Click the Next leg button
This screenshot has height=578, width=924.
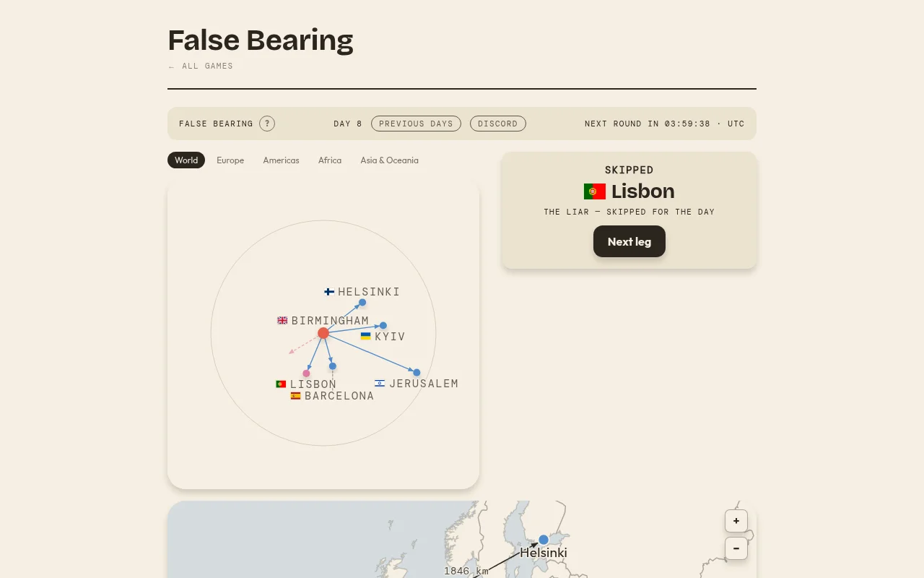tap(629, 241)
